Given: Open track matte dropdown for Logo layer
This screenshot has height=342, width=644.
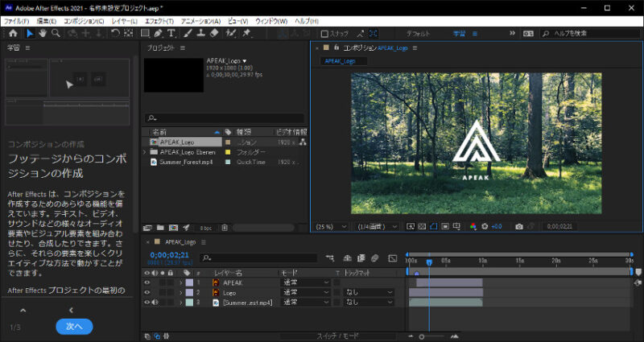Looking at the screenshot, I should (369, 293).
